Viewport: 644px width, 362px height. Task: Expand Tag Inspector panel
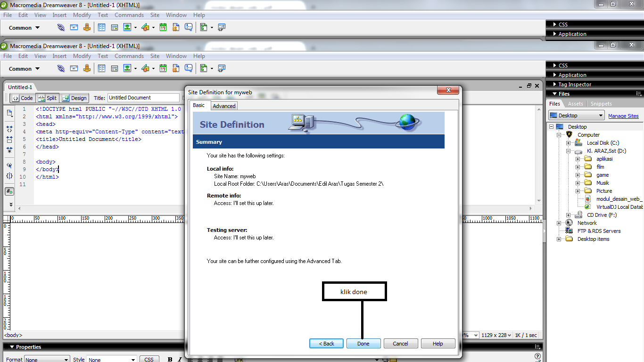pyautogui.click(x=554, y=84)
